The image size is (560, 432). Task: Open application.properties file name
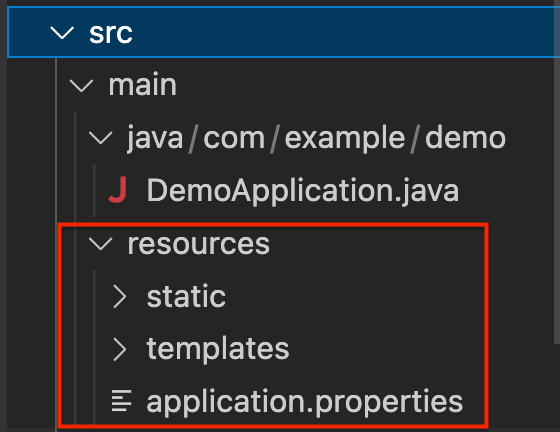pyautogui.click(x=305, y=402)
